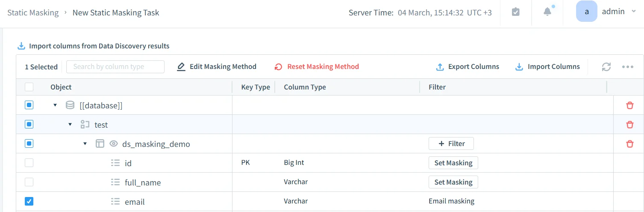Viewport: 644px width, 212px height.
Task: Collapse the [[database]] tree node
Action: 55,105
